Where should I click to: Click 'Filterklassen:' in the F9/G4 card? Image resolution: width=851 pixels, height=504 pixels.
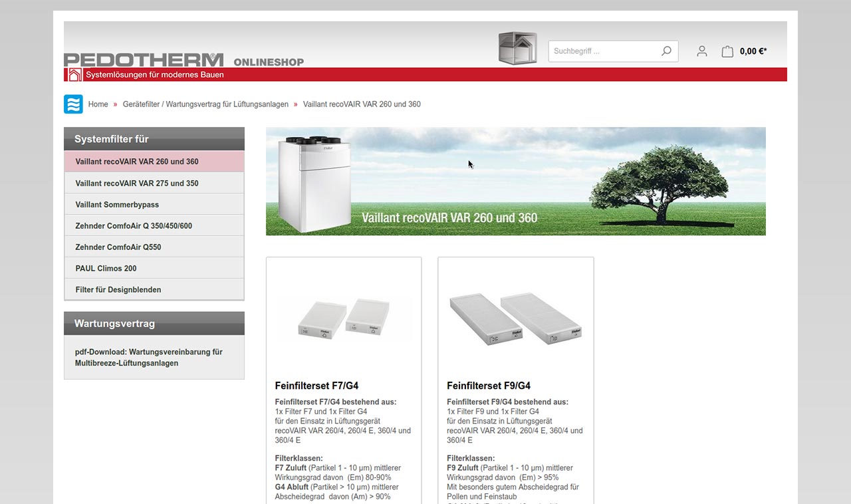point(471,459)
